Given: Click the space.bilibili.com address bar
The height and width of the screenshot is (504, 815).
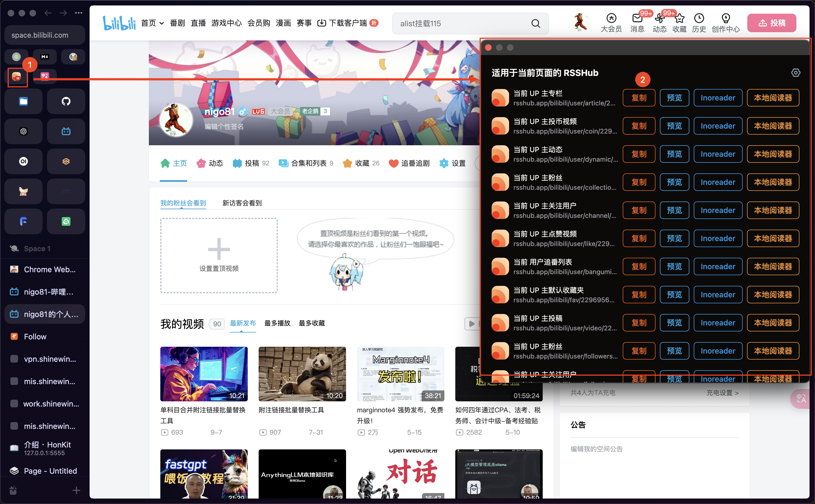Looking at the screenshot, I should pyautogui.click(x=45, y=35).
